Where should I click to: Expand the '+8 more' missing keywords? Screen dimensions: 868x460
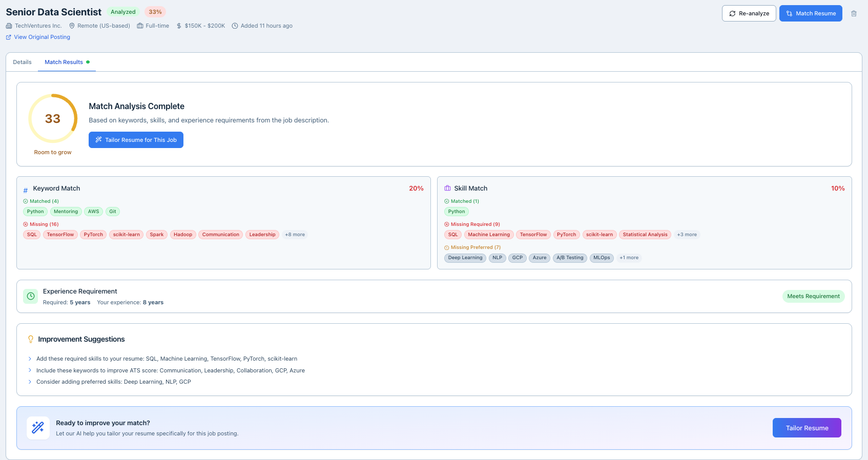click(295, 235)
